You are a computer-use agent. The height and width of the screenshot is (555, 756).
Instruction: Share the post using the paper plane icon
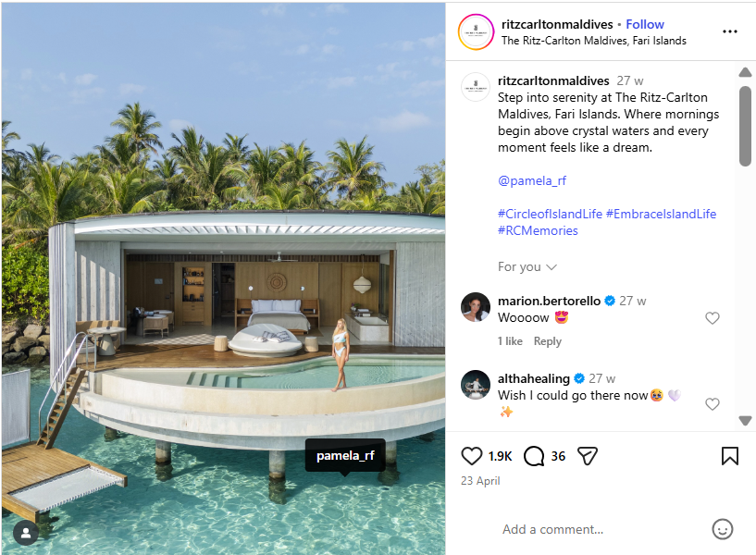[588, 455]
